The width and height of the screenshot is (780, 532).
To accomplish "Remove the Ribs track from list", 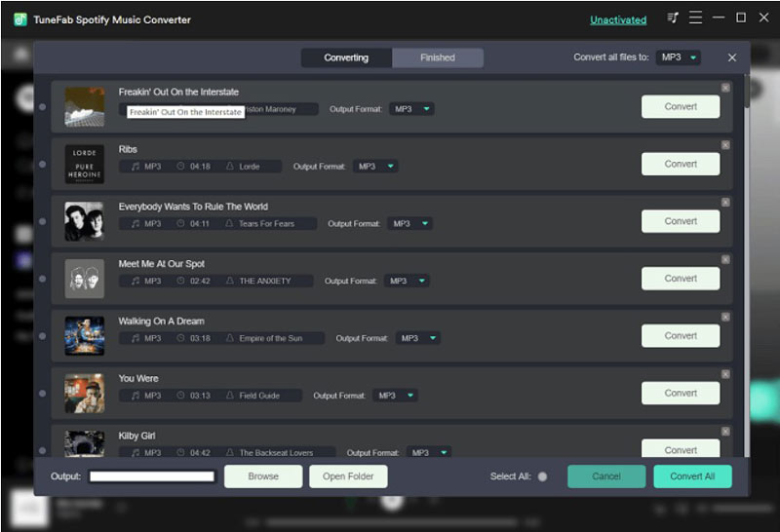I will (x=725, y=144).
